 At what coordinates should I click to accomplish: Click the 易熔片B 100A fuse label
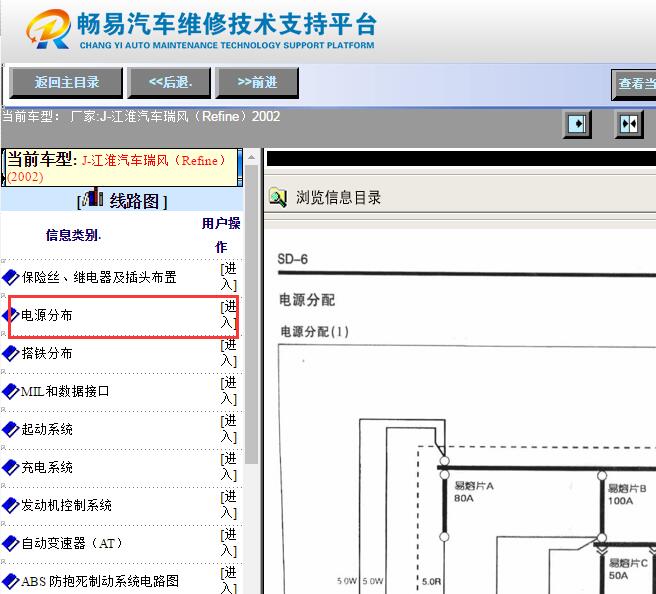tap(627, 494)
